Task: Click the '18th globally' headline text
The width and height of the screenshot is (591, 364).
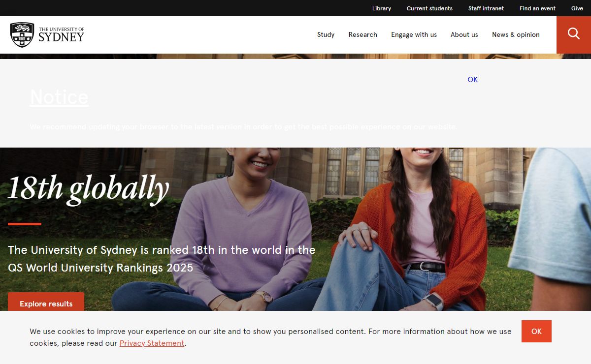Action: [x=89, y=189]
